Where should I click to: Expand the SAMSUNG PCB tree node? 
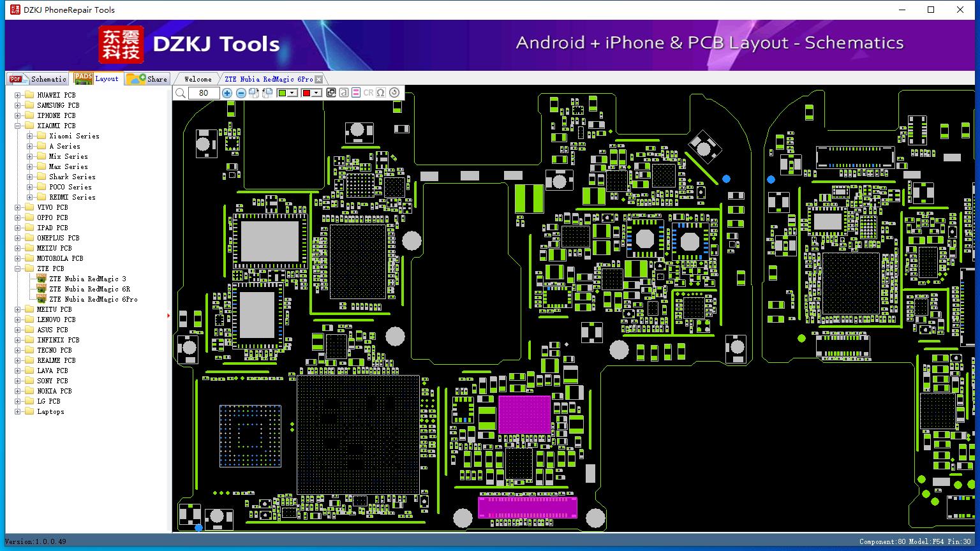(x=18, y=105)
